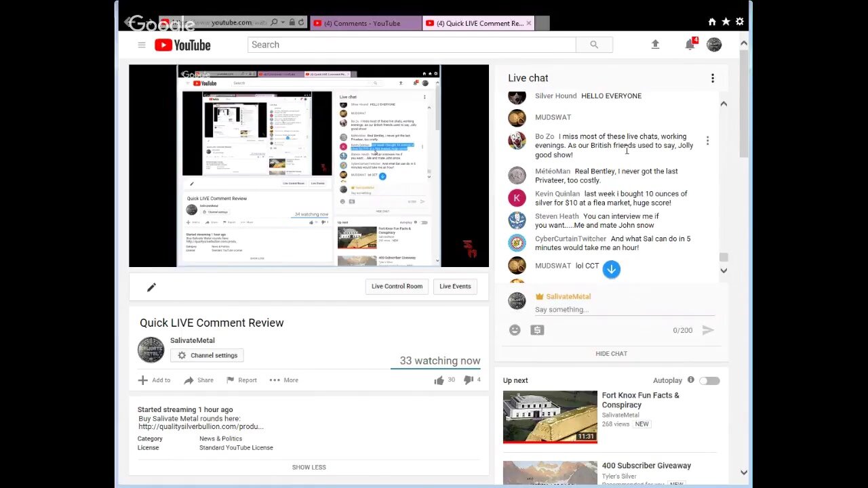This screenshot has height=488, width=868.
Task: Open browser tools gear icon
Action: click(x=740, y=22)
